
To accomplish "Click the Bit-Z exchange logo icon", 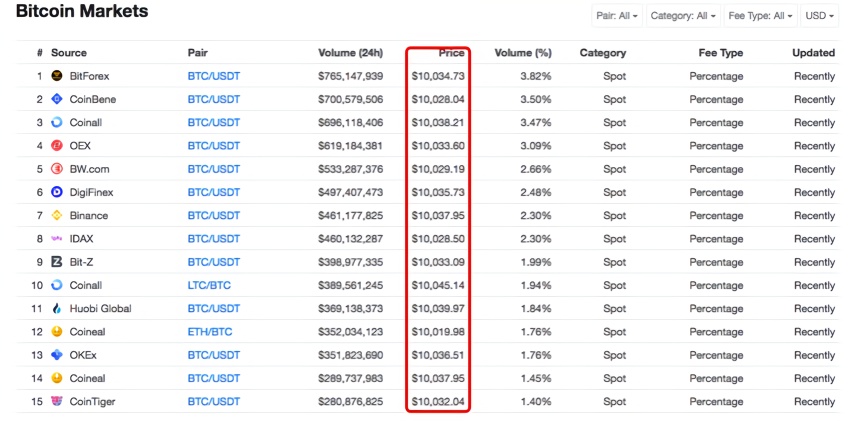I will (57, 262).
